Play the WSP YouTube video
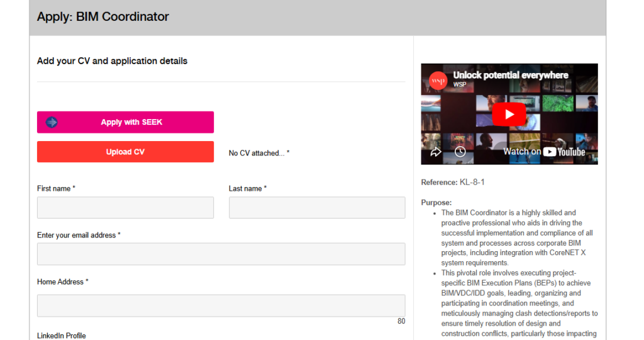The height and width of the screenshot is (340, 644). click(509, 114)
